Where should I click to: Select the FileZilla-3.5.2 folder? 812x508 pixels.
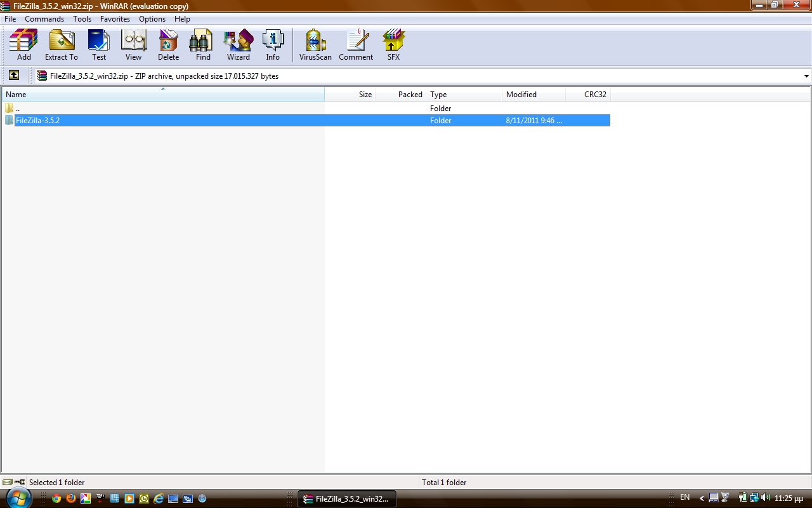tap(306, 121)
